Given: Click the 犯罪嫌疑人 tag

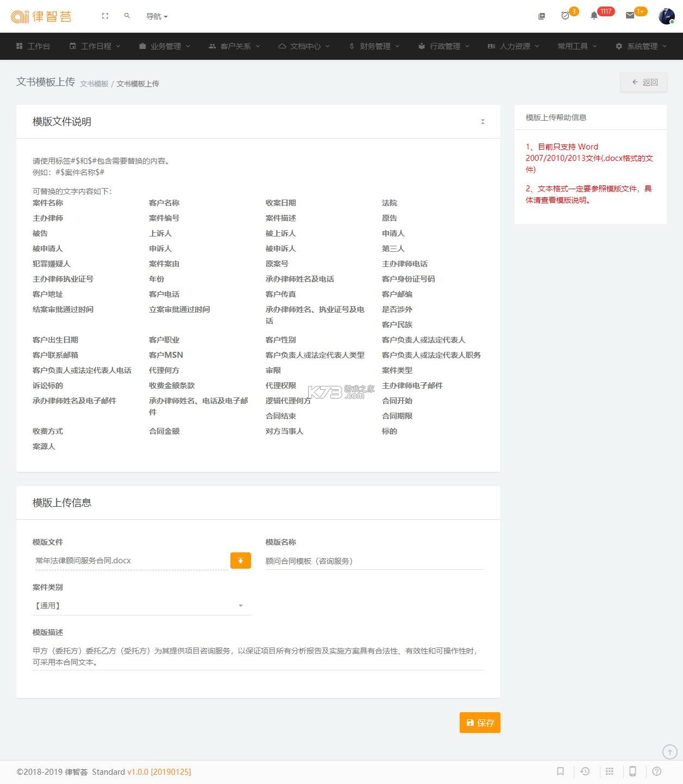Looking at the screenshot, I should pyautogui.click(x=52, y=264).
